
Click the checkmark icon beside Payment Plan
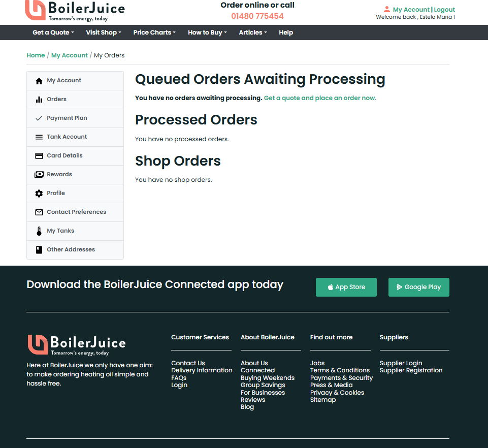[x=39, y=118]
